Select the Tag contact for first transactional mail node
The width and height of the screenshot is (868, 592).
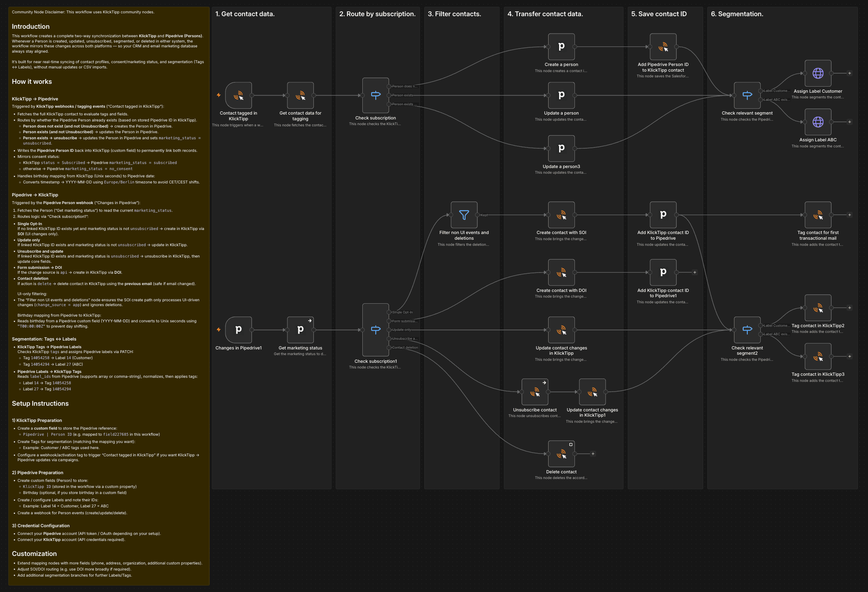[818, 215]
